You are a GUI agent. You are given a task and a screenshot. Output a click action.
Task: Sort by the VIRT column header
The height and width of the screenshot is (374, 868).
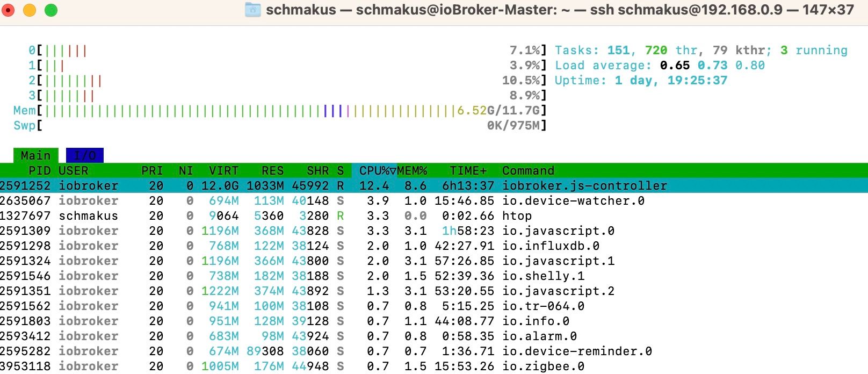[x=223, y=170]
